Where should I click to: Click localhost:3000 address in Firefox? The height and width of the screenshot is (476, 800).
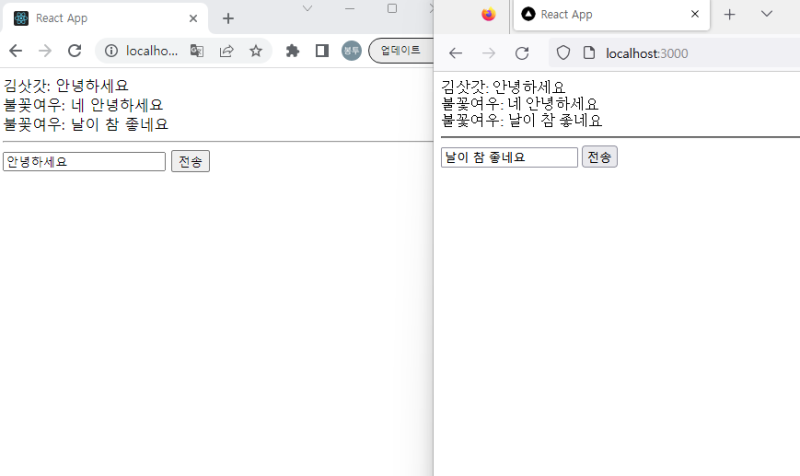click(x=647, y=53)
